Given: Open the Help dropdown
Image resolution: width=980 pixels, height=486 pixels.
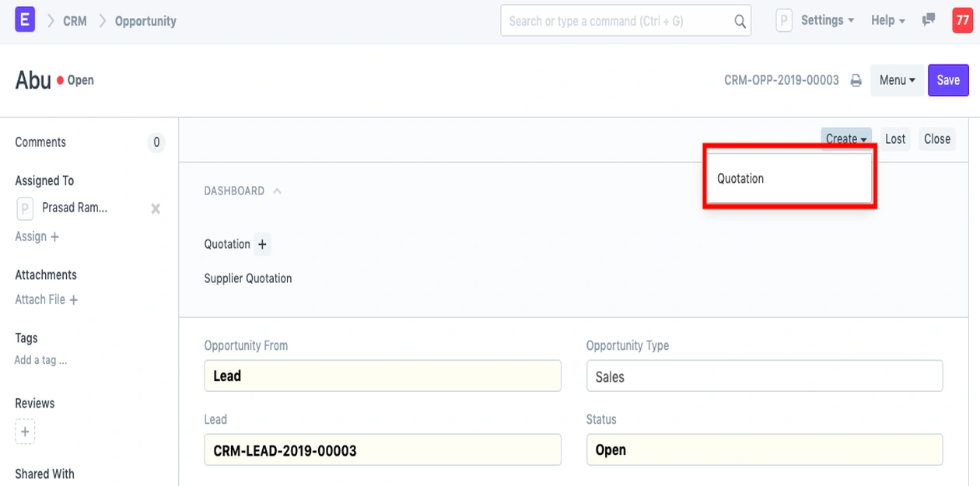Looking at the screenshot, I should [x=887, y=21].
